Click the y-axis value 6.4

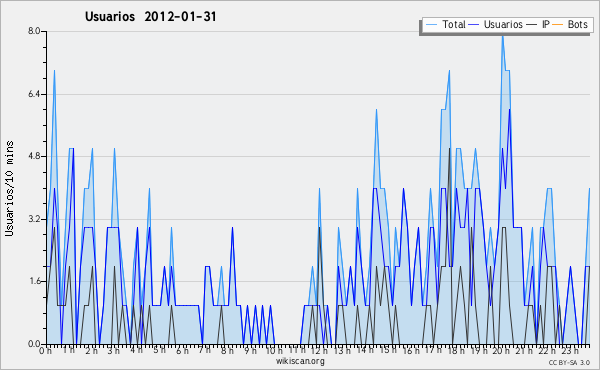[34, 94]
